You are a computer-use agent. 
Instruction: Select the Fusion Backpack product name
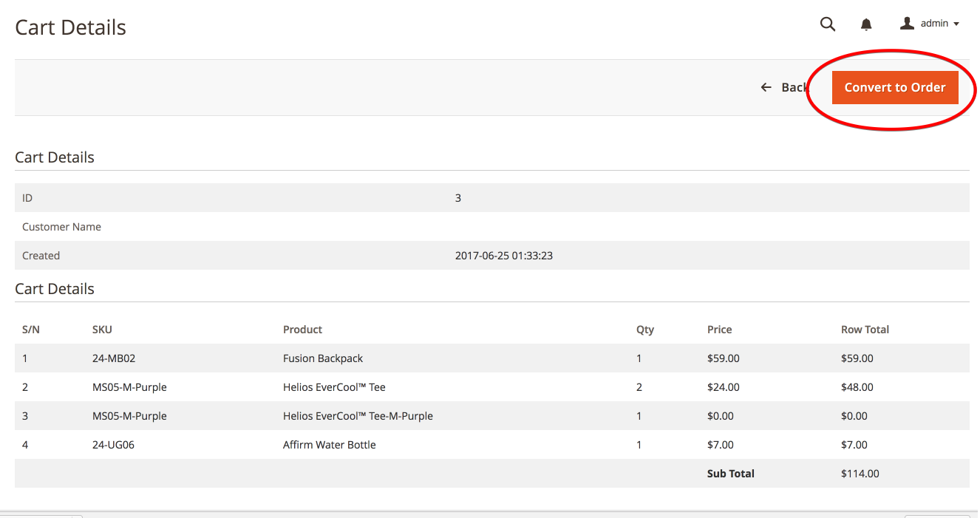pyautogui.click(x=323, y=358)
